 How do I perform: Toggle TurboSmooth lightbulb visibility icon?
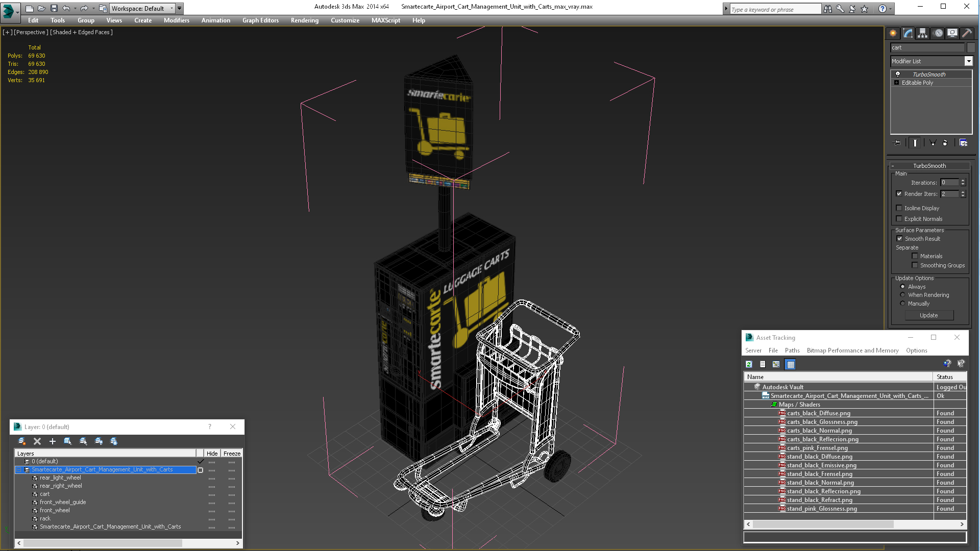click(x=898, y=74)
